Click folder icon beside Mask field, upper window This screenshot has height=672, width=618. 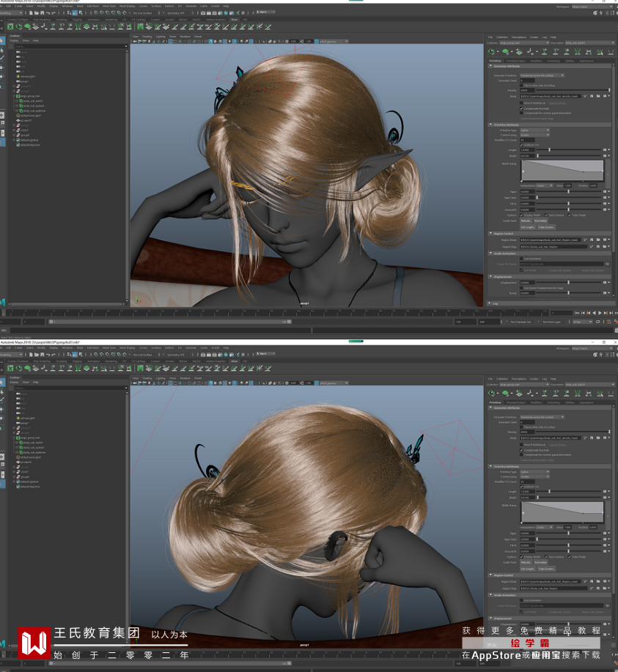click(598, 97)
